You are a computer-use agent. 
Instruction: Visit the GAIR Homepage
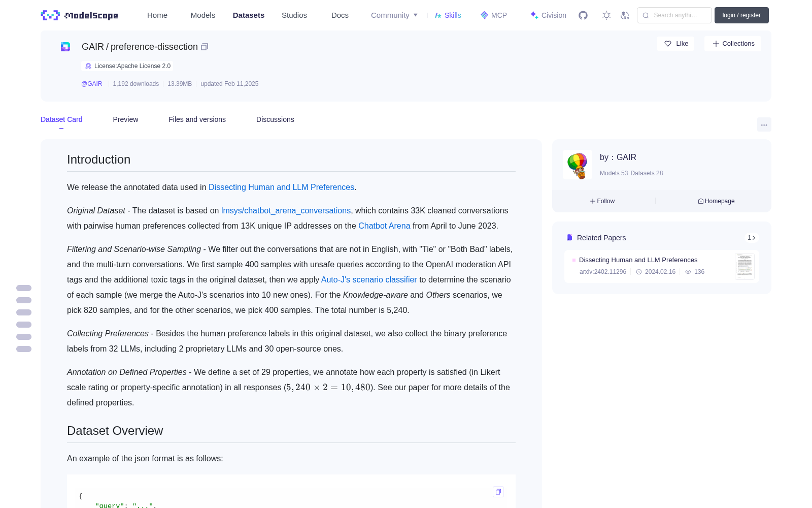pos(716,201)
